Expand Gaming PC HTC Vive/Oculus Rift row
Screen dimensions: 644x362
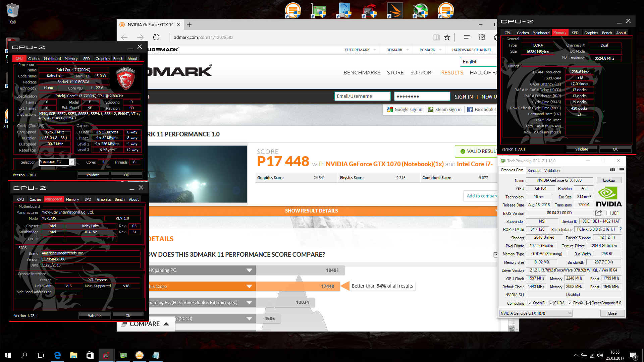(x=249, y=302)
